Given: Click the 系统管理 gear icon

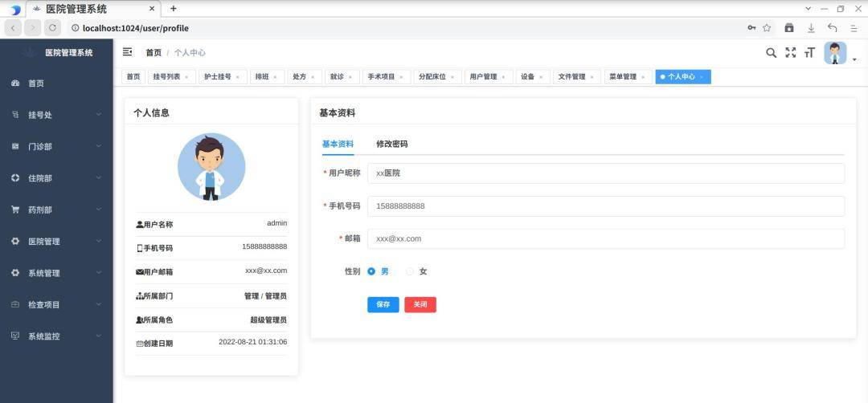Looking at the screenshot, I should [x=15, y=272].
